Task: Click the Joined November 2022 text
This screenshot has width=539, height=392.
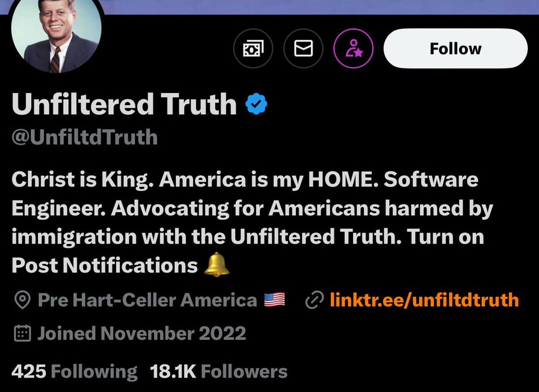Action: [142, 334]
